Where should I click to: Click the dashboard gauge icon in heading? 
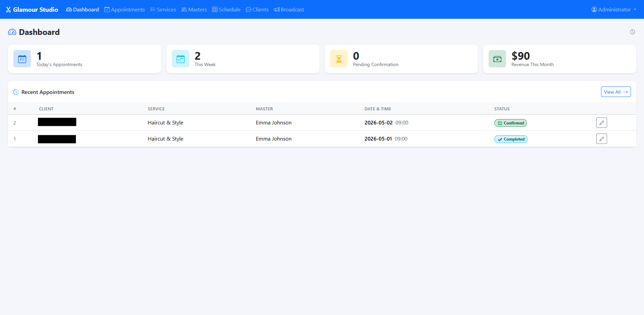pyautogui.click(x=12, y=32)
